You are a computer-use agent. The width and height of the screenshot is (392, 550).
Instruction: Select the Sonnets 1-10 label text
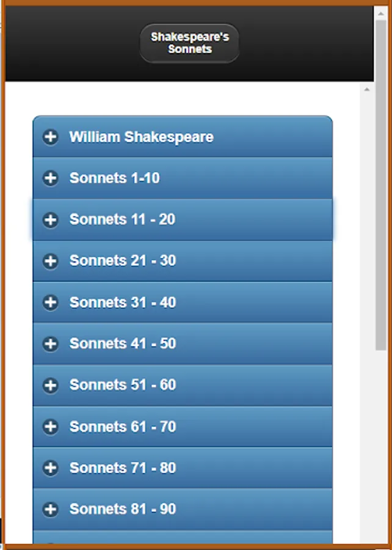(115, 178)
